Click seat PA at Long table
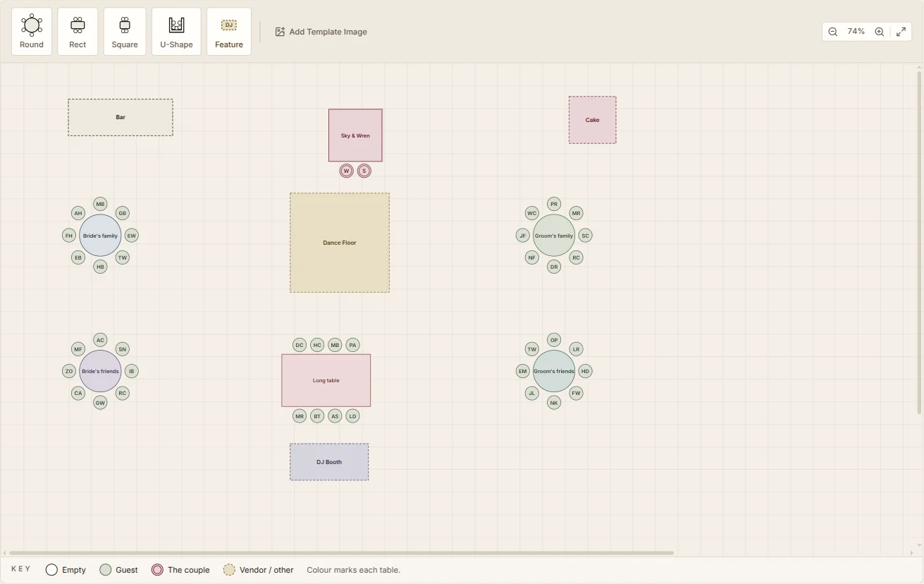Image resolution: width=924 pixels, height=584 pixels. click(x=353, y=345)
